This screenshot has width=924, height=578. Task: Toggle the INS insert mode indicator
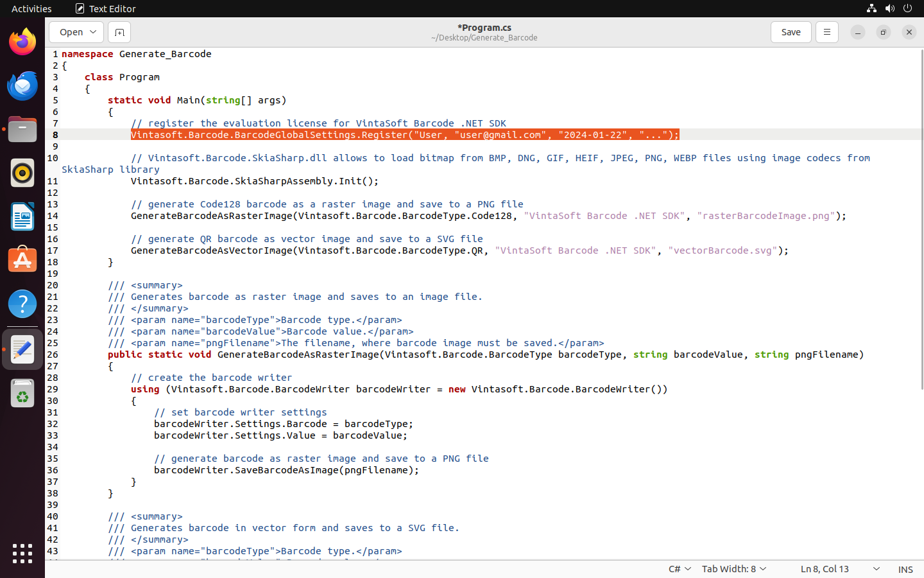pos(905,570)
